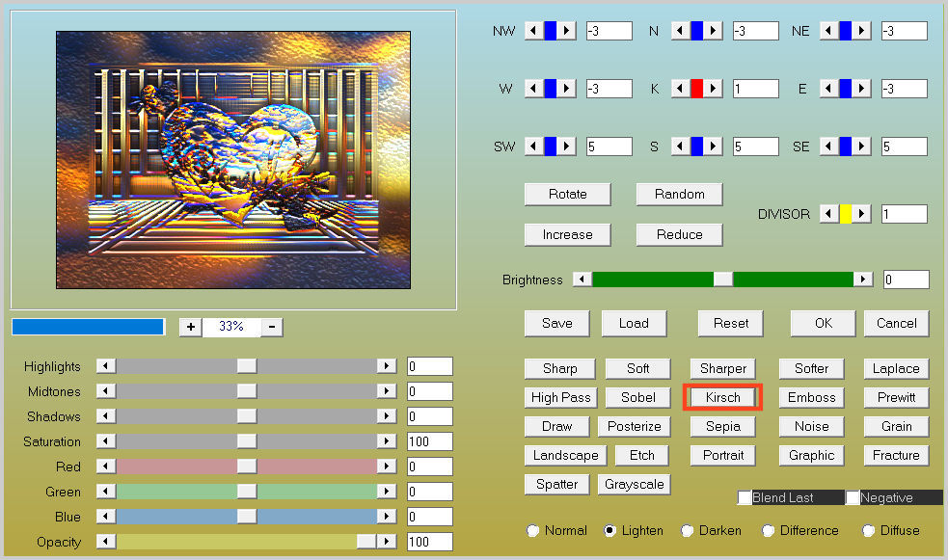Viewport: 948px width, 560px height.
Task: Click Brightness slider left arrow
Action: [x=582, y=280]
